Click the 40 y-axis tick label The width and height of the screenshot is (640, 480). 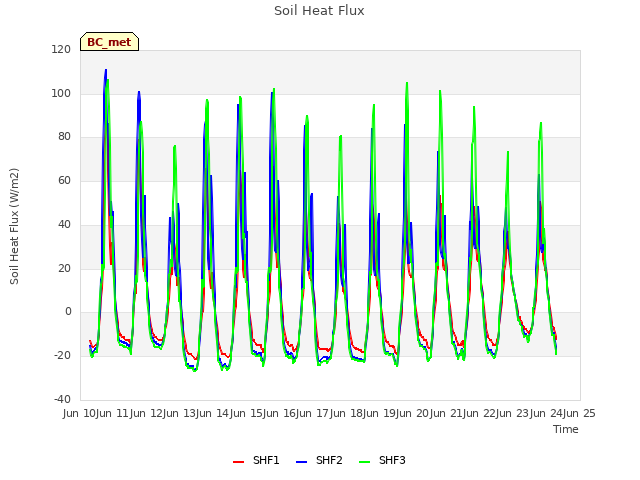[64, 224]
